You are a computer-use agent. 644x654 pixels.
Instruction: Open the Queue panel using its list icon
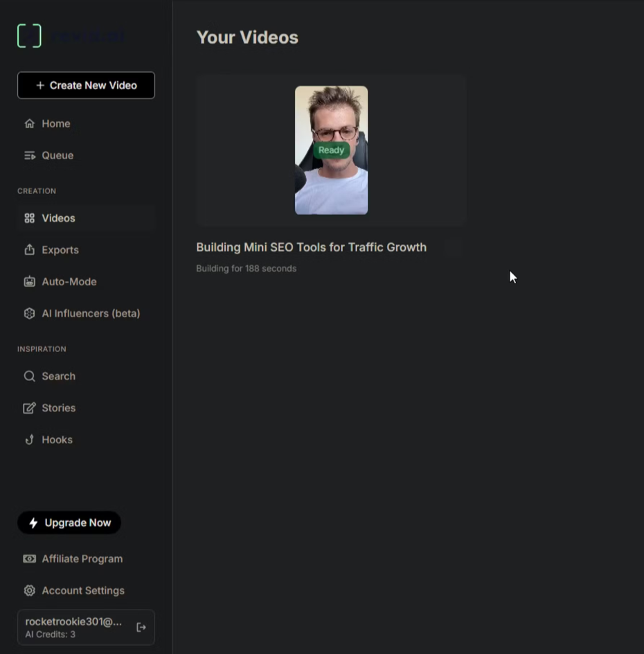[x=29, y=155]
